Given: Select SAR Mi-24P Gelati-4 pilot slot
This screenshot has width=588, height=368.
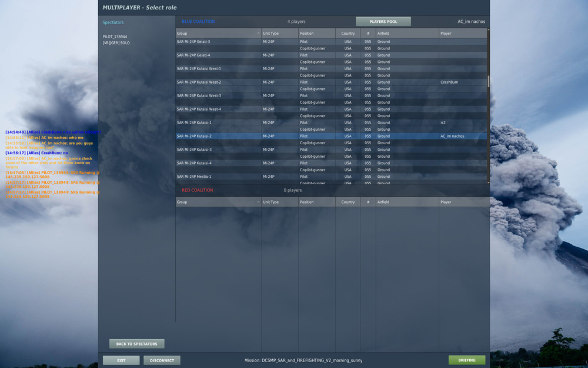Looking at the screenshot, I should coord(331,55).
